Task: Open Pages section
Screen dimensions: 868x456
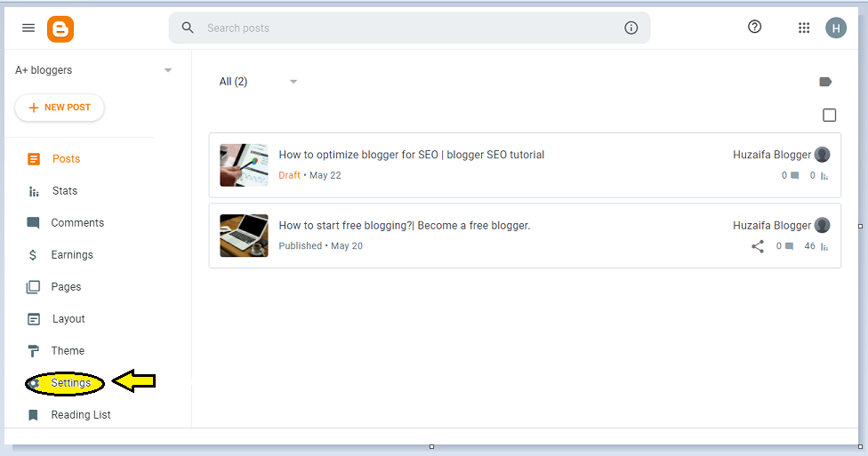Action: click(66, 286)
